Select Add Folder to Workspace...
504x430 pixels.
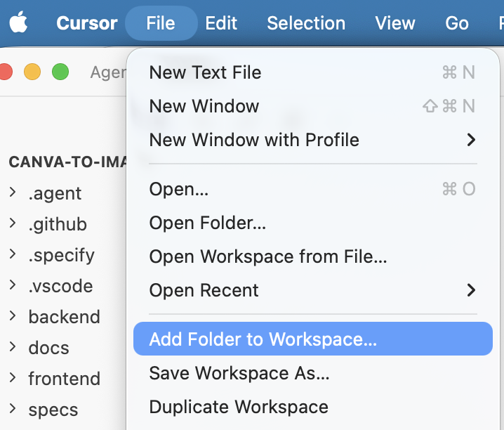pyautogui.click(x=313, y=339)
